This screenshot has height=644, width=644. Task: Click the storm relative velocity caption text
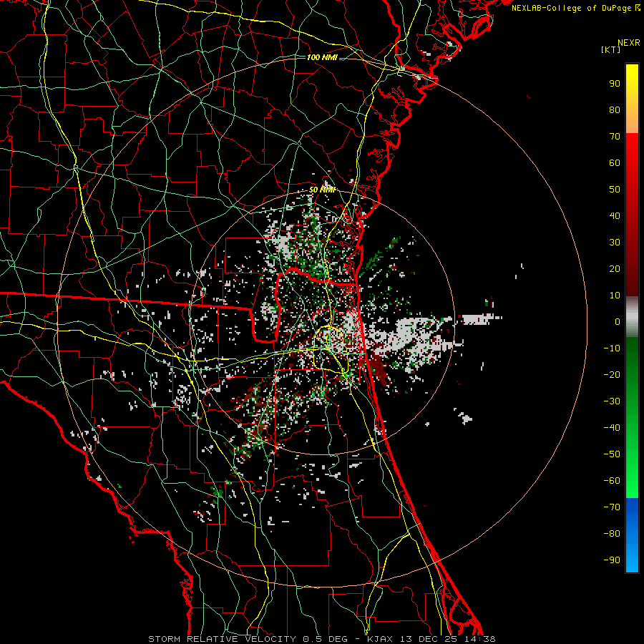[321, 639]
